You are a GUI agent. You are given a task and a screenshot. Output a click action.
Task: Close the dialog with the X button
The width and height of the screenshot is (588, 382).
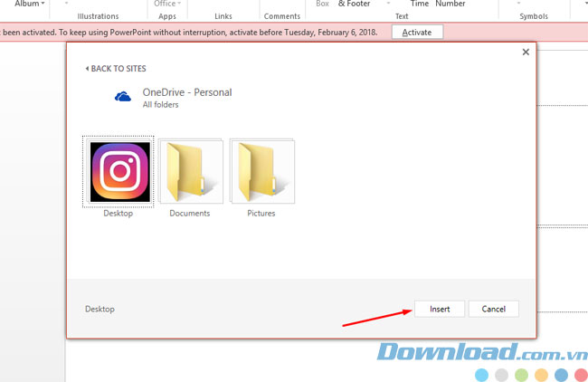(526, 53)
